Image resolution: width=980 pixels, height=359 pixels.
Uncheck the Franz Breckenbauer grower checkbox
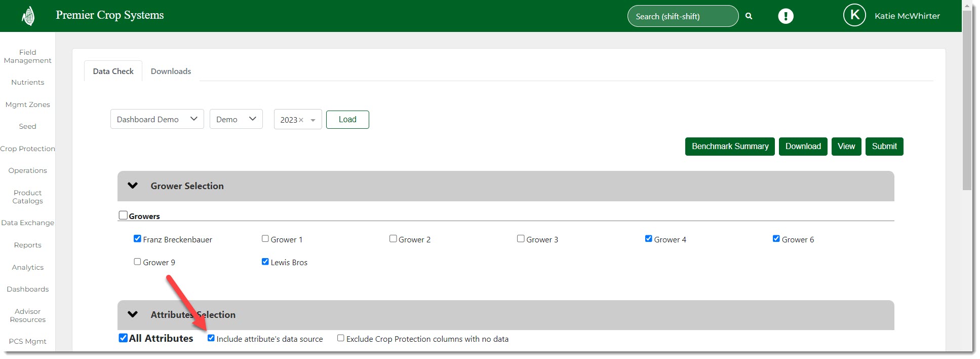pos(137,239)
